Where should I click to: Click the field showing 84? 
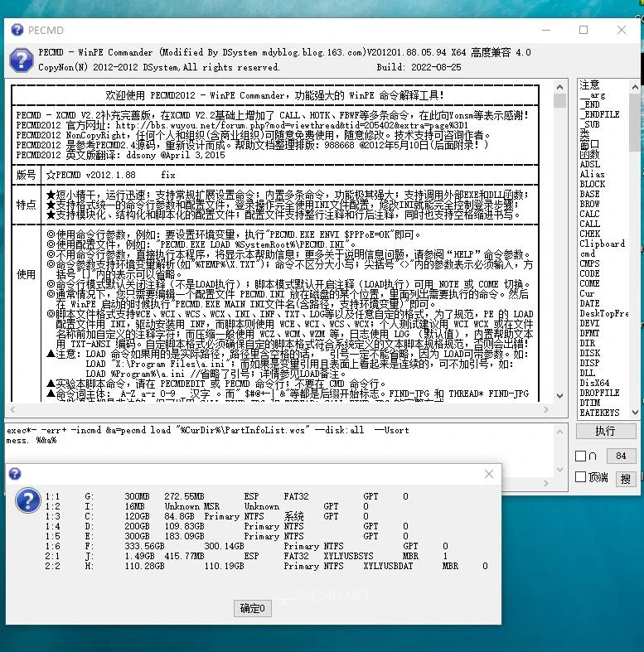621,456
